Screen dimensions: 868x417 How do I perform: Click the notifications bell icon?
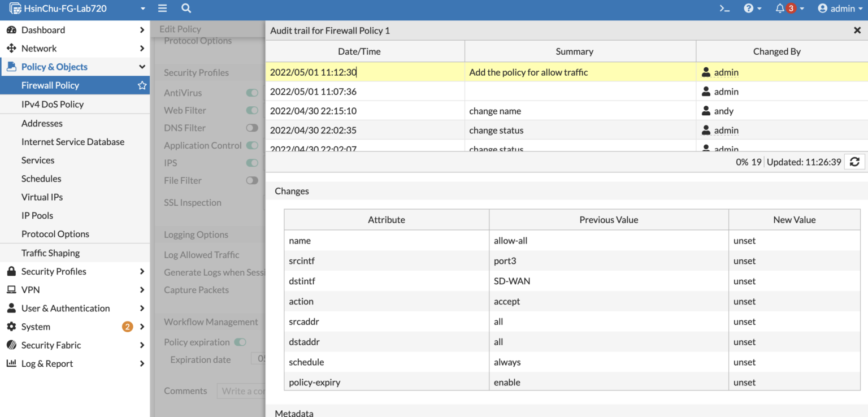pyautogui.click(x=780, y=8)
